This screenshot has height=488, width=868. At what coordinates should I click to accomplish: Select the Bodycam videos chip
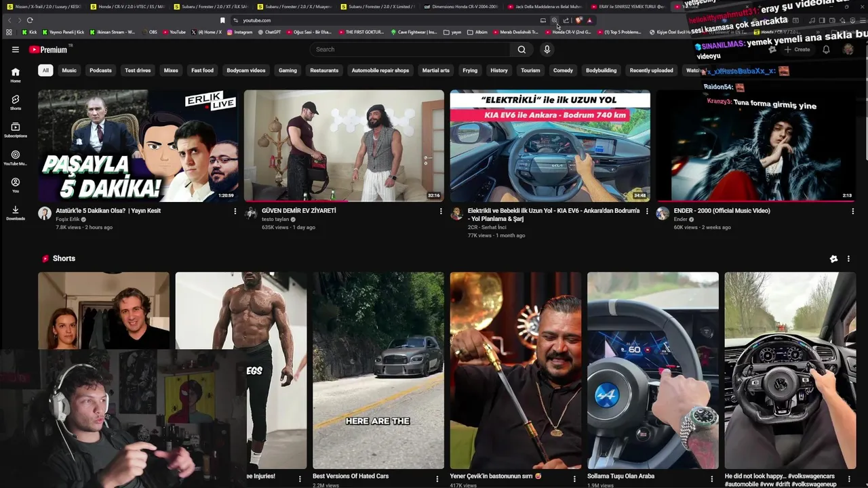[246, 70]
